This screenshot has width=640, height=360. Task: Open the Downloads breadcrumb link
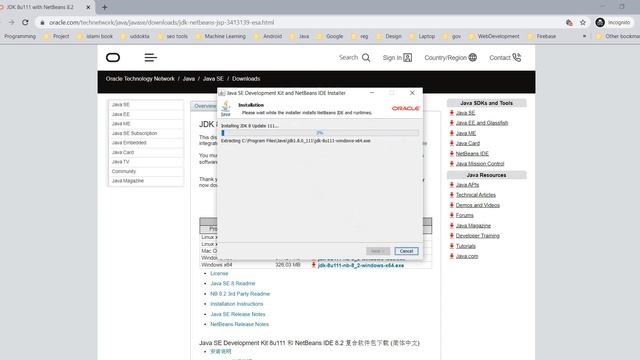246,79
